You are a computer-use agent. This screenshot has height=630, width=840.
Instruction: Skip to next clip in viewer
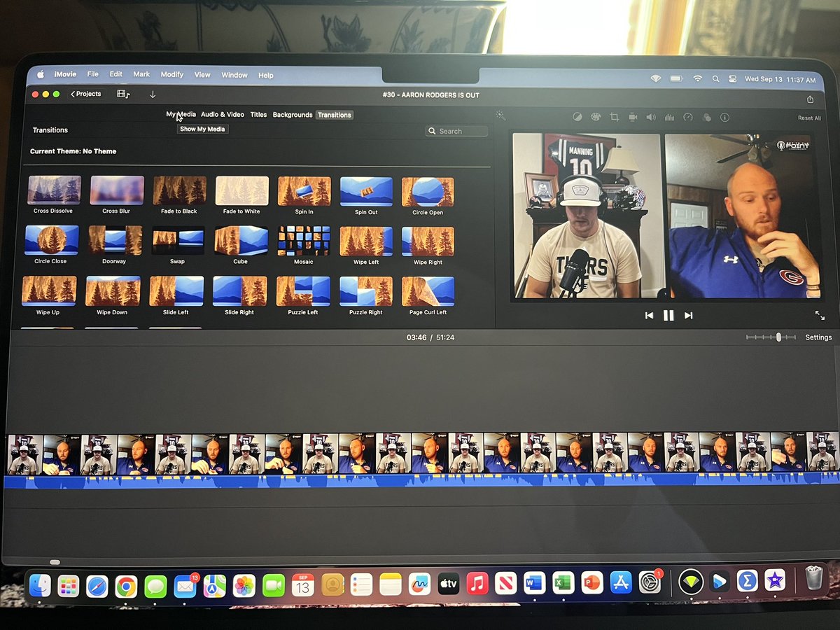(688, 316)
